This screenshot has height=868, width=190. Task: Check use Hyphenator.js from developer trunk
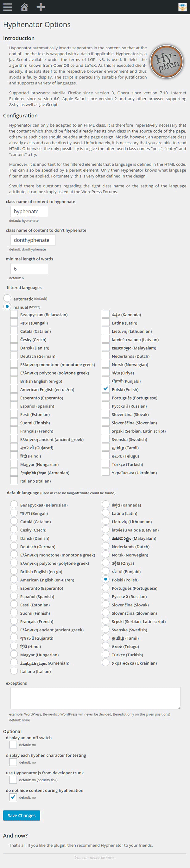pyautogui.click(x=13, y=780)
